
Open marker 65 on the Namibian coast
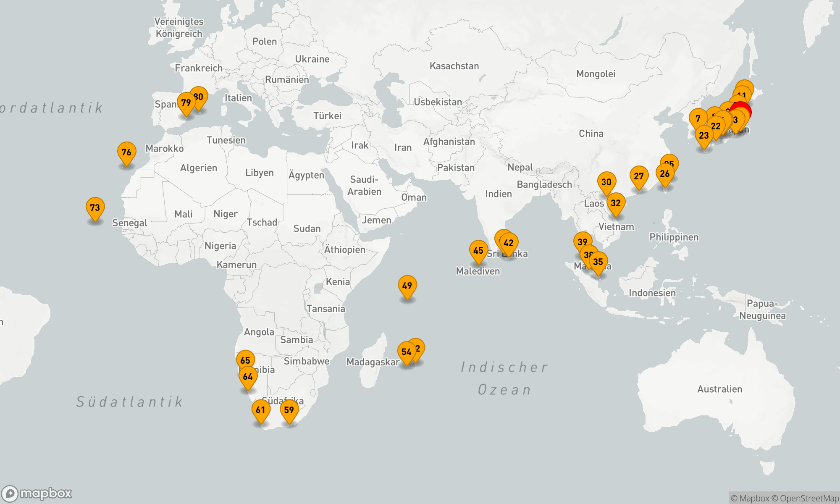pyautogui.click(x=245, y=360)
